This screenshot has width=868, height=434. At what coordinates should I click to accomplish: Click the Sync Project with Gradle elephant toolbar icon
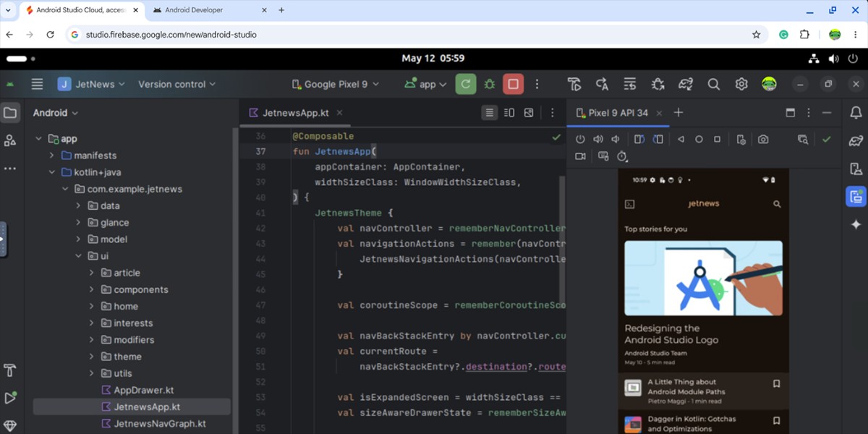tap(686, 84)
